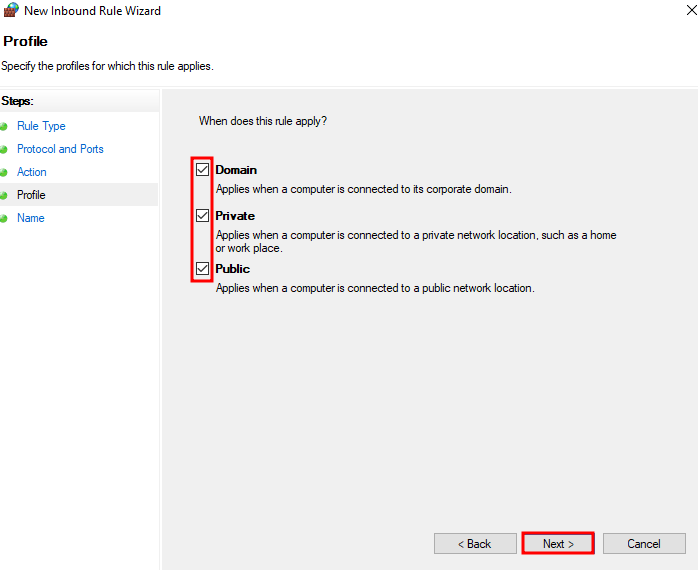Click green bullet beside Profile step
The width and height of the screenshot is (698, 570).
[x=4, y=195]
